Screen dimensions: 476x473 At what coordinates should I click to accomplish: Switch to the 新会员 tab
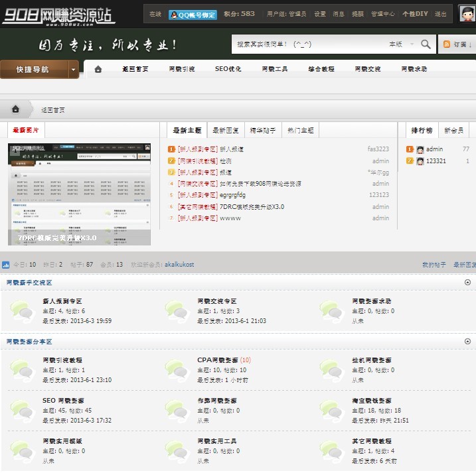click(453, 131)
